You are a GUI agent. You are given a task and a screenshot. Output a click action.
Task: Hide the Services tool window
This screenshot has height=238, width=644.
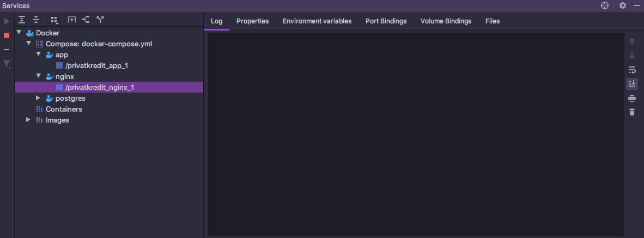pyautogui.click(x=637, y=6)
